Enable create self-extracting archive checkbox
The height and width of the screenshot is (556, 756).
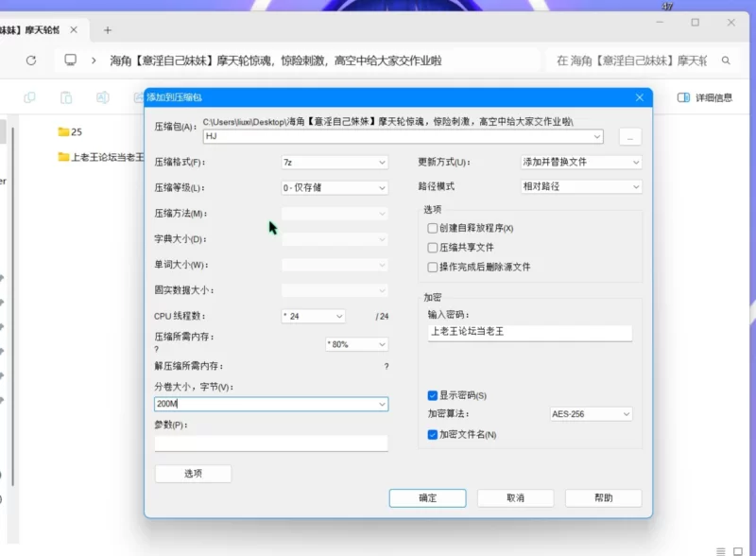click(x=433, y=228)
